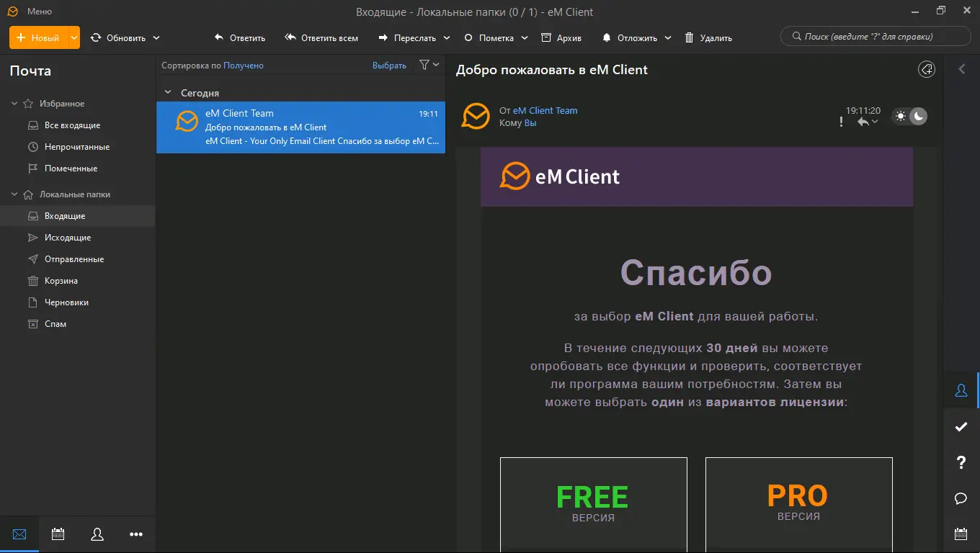The height and width of the screenshot is (553, 980).
Task: Open more views with three dots
Action: coord(136,534)
